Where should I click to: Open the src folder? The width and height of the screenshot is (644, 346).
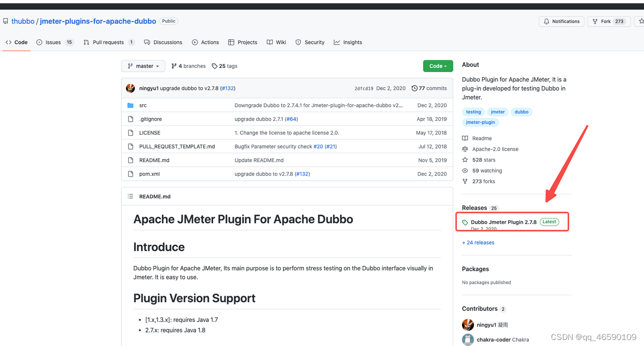(x=143, y=105)
